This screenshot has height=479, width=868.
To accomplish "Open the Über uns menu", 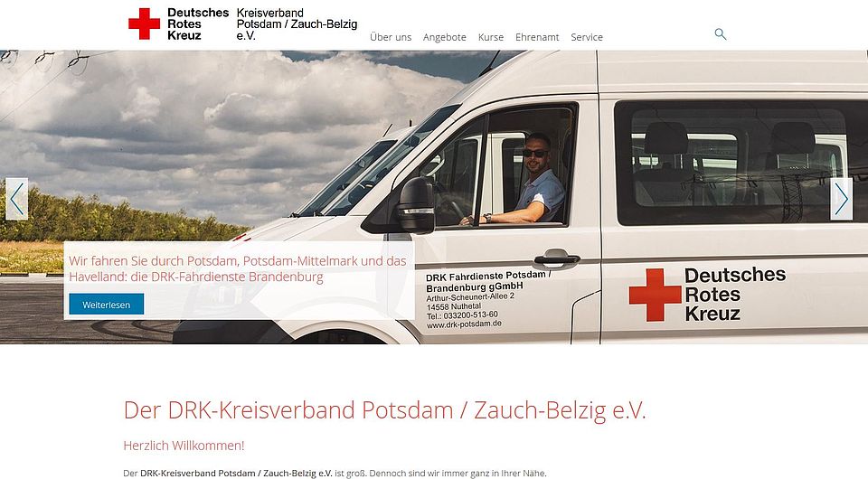I will tap(391, 37).
